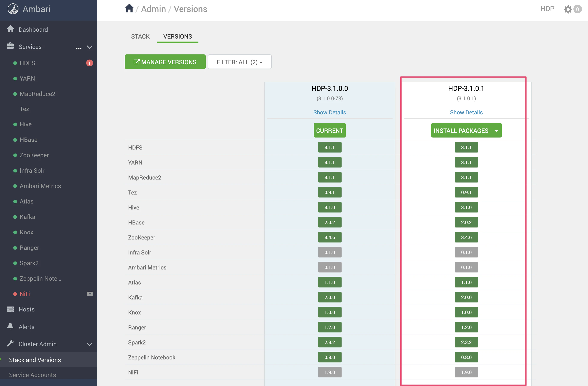Open Hive service in sidebar

point(26,124)
